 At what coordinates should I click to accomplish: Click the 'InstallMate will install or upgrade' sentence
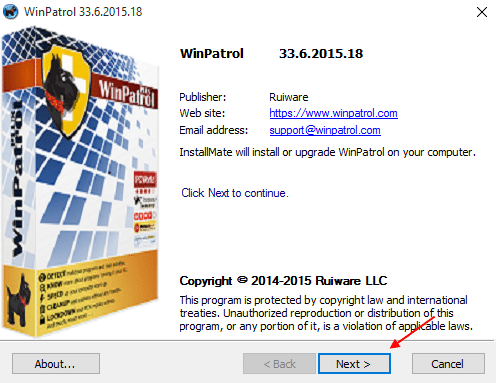327,152
